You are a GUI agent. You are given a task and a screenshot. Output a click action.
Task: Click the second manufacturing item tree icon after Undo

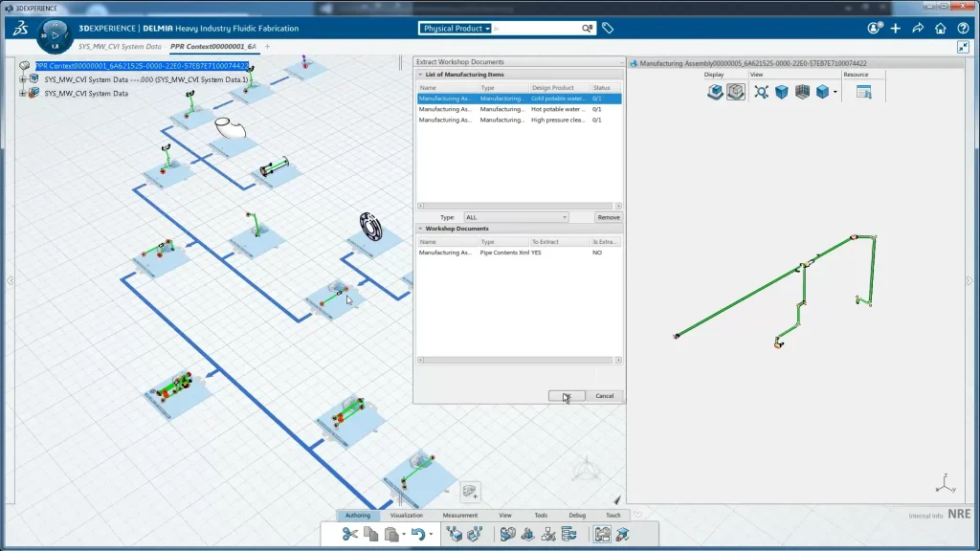[475, 534]
